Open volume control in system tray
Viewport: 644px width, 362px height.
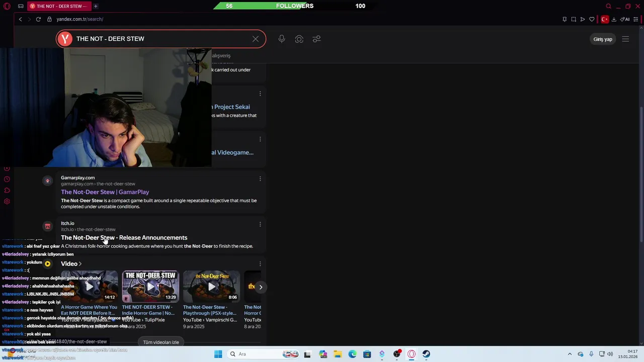pos(610,354)
